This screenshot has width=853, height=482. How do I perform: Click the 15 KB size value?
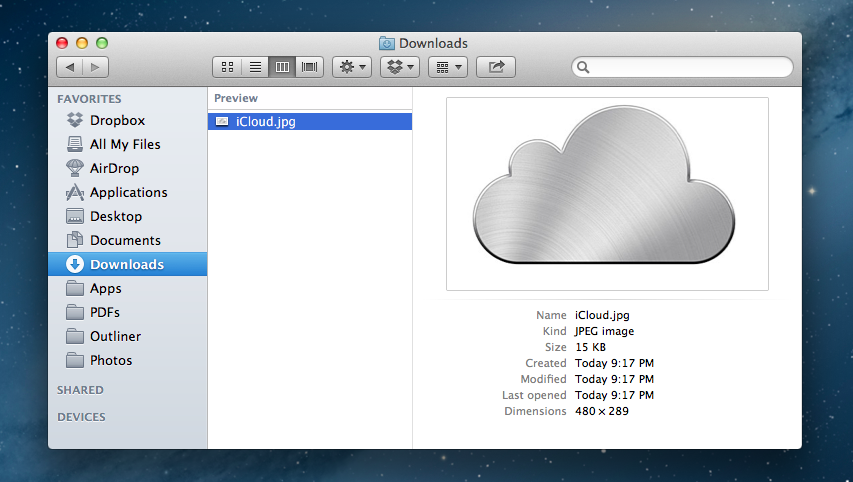pyautogui.click(x=590, y=347)
